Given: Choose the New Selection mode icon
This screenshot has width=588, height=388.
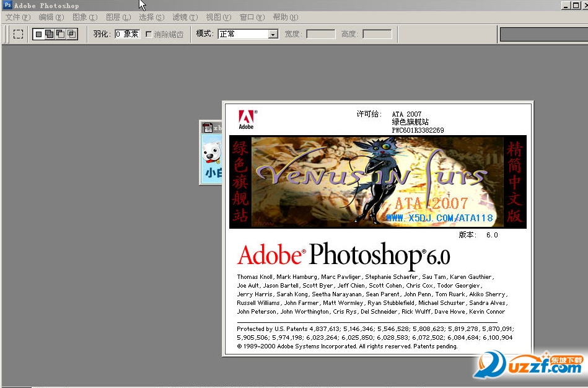Looking at the screenshot, I should click(38, 34).
